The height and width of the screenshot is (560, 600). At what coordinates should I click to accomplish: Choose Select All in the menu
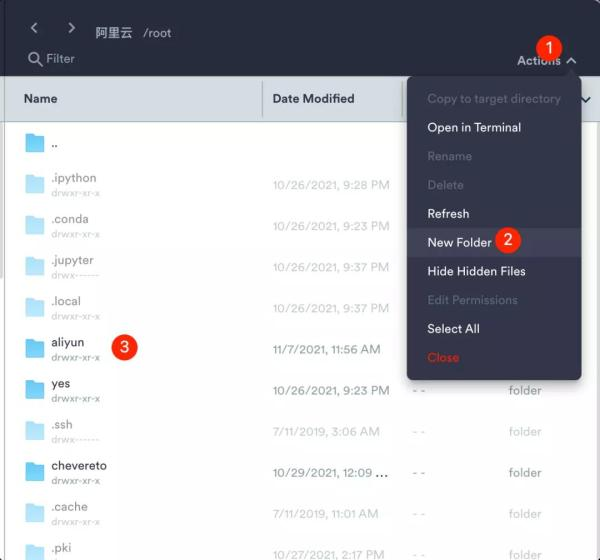pos(453,328)
